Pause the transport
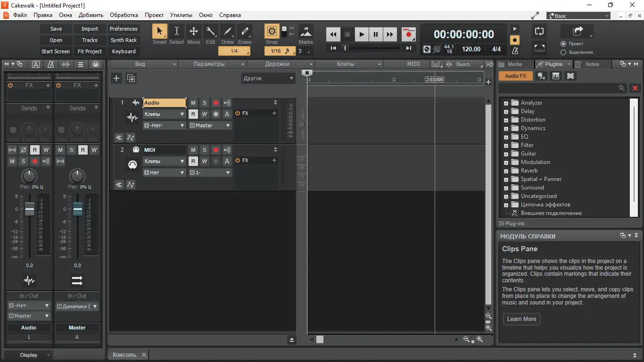Viewport: 644px width, 362px height. [376, 34]
